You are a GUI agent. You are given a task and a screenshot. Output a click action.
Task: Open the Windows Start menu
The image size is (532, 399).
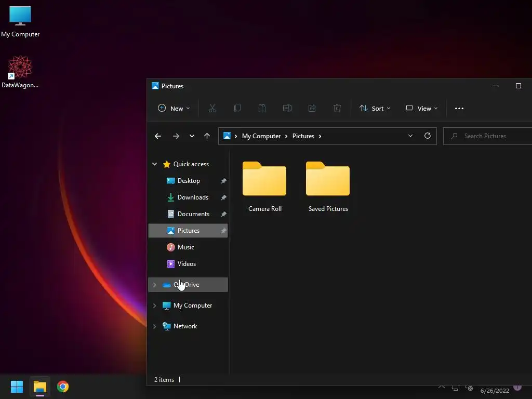tap(17, 387)
